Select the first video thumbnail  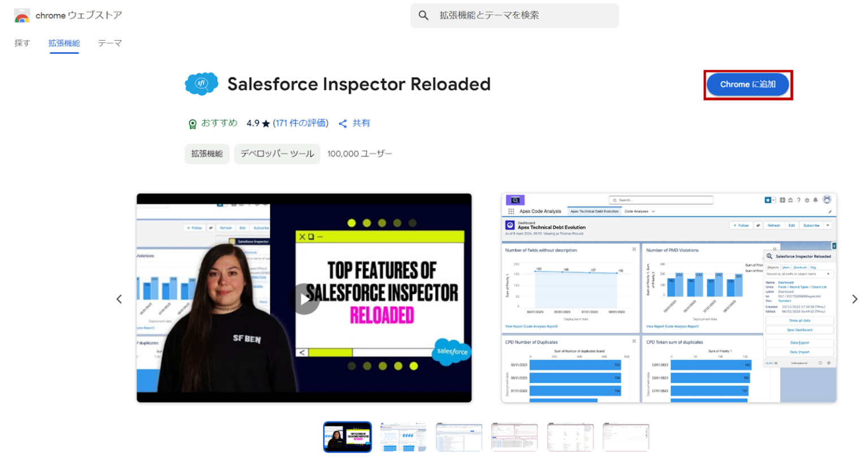(x=347, y=437)
